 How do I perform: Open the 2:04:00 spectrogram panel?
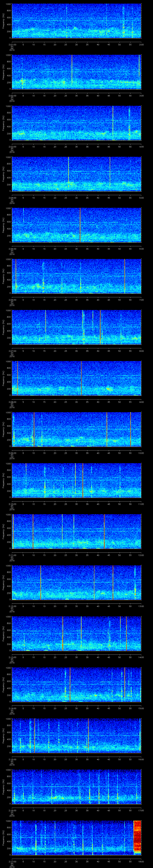click(77, 174)
